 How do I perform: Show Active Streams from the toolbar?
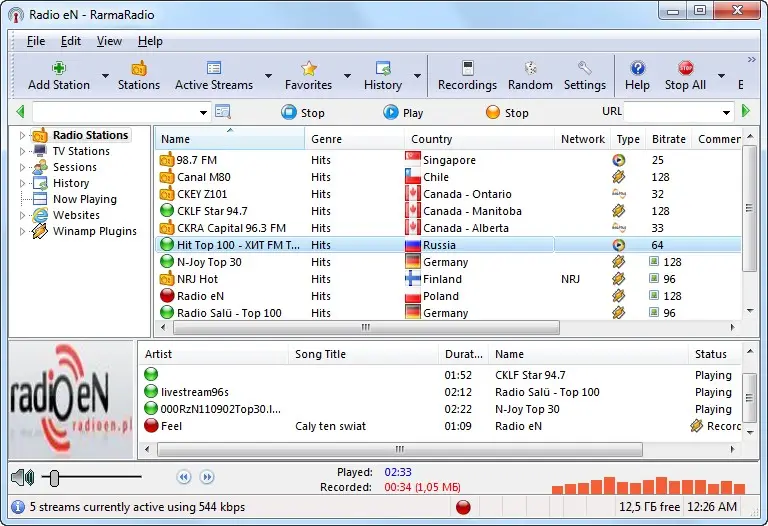click(x=214, y=75)
